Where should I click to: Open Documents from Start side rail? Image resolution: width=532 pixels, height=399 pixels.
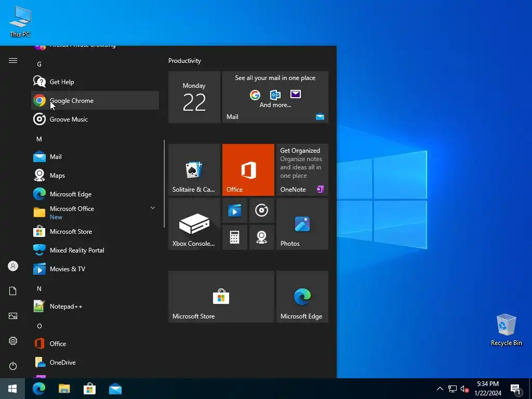[13, 291]
